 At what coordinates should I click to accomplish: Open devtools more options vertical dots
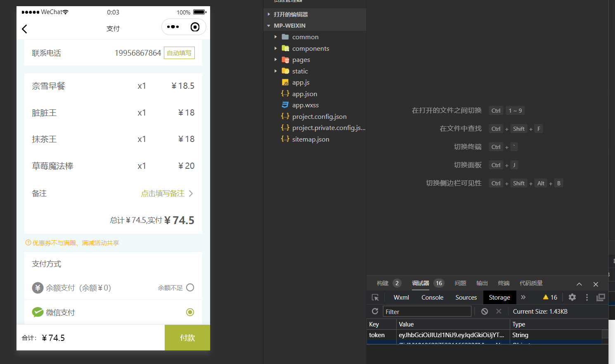587,297
